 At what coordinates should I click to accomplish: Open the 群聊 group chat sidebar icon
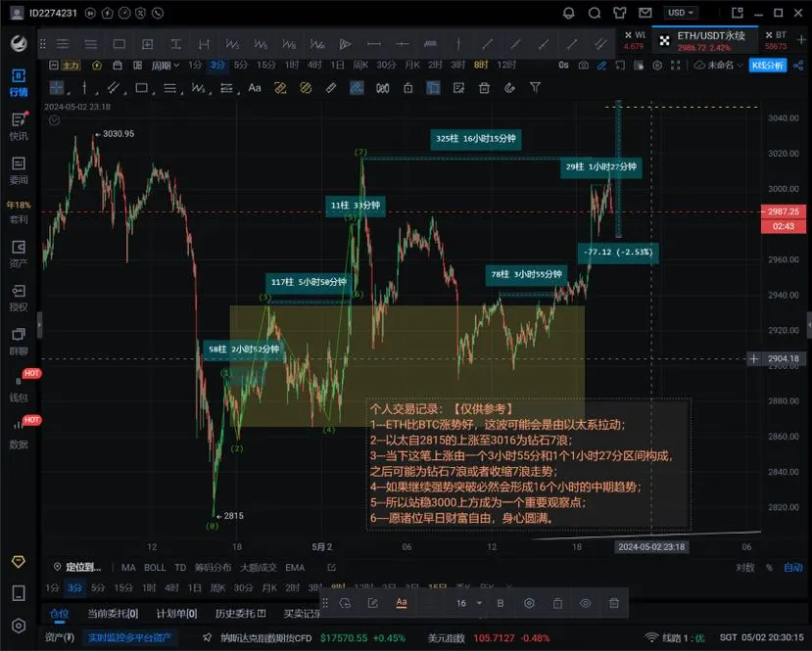click(19, 342)
